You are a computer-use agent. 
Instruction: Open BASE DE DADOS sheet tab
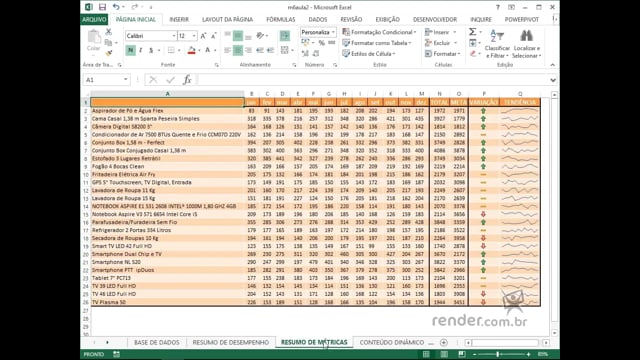coord(157,342)
